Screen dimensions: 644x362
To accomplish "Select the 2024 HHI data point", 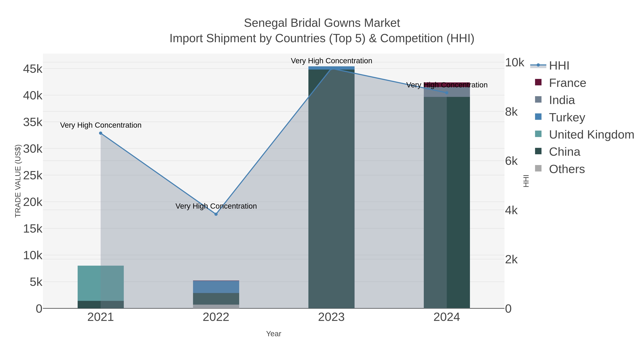I will click(447, 93).
